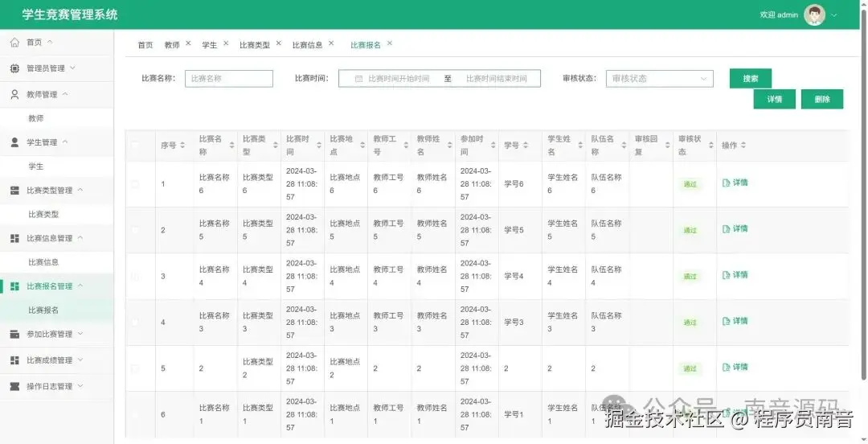
Task: Click 详情 document icon for row 比赛名称3
Action: click(727, 321)
